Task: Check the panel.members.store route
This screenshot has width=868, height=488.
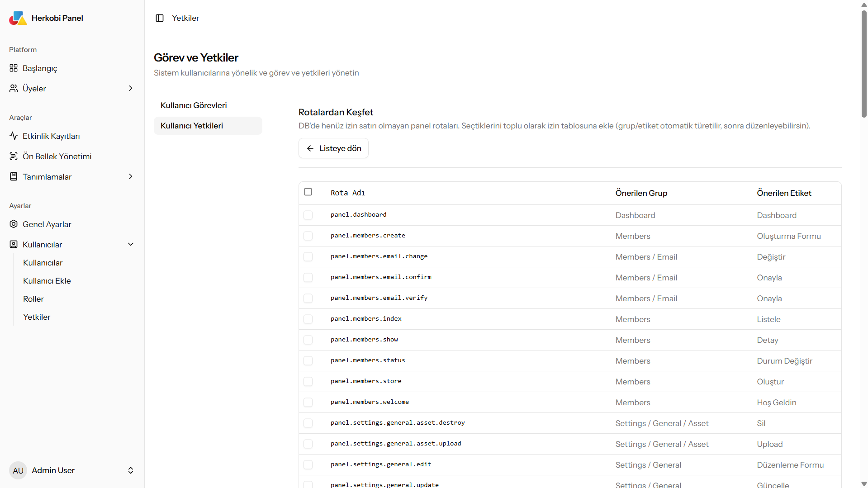Action: click(308, 381)
